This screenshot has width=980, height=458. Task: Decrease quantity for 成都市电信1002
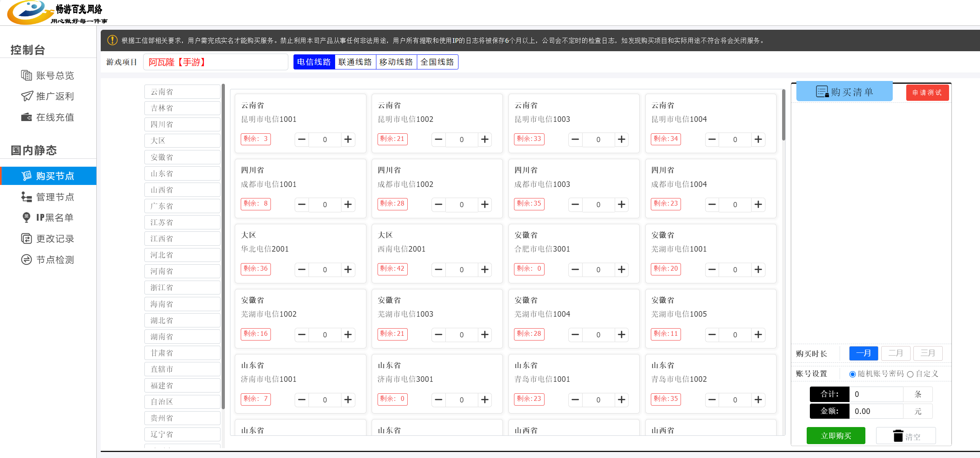pos(438,204)
